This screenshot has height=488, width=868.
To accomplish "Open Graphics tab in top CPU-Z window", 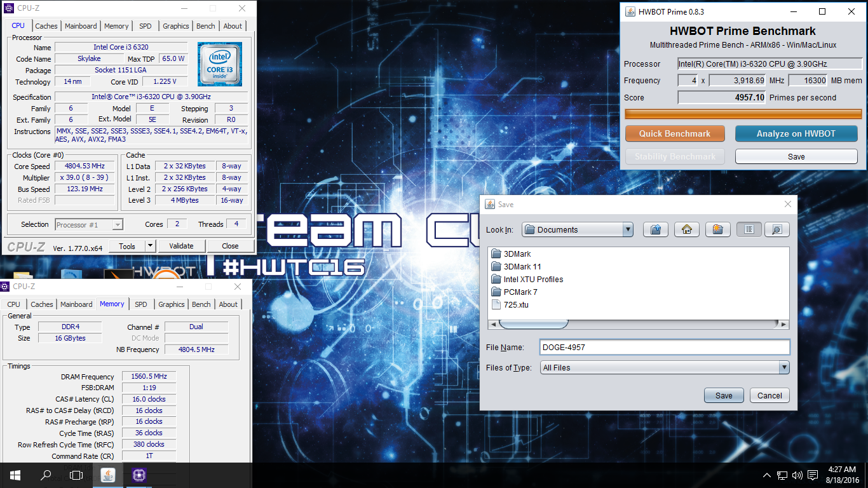I will point(176,26).
